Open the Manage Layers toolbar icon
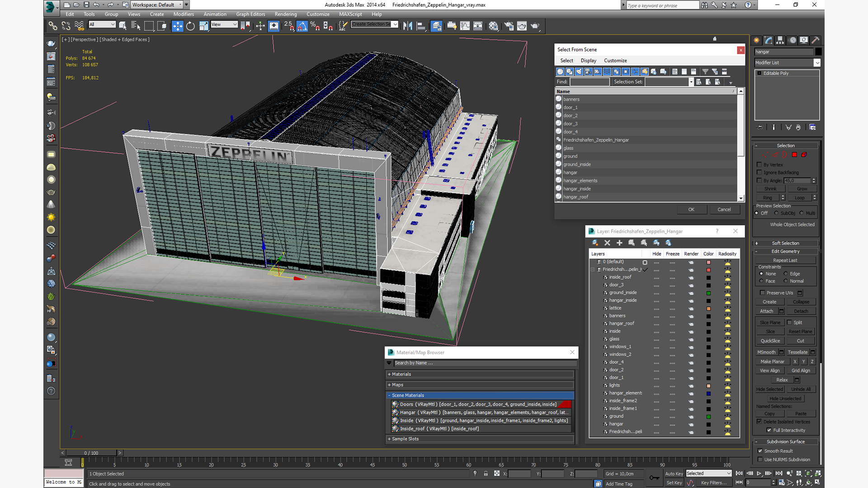868x488 pixels. 436,26
